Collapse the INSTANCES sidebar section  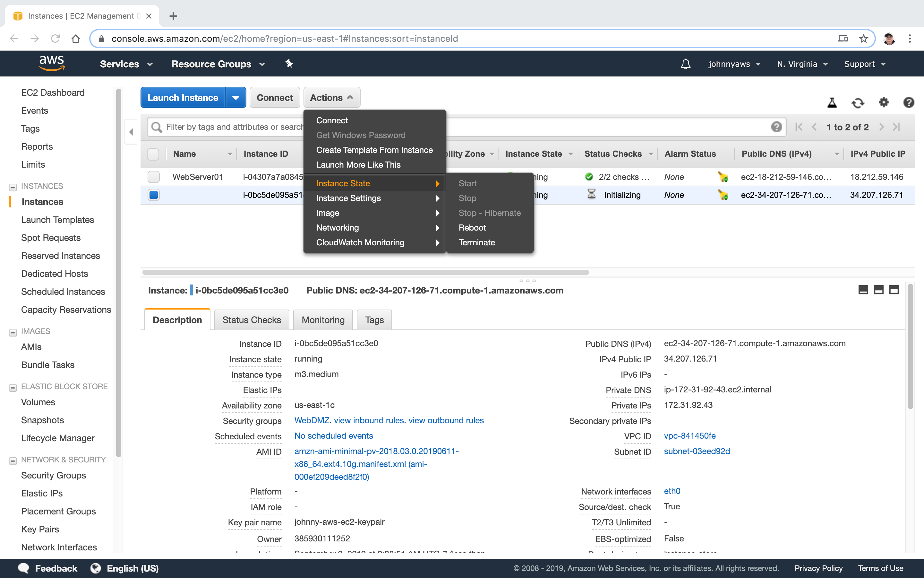click(13, 187)
